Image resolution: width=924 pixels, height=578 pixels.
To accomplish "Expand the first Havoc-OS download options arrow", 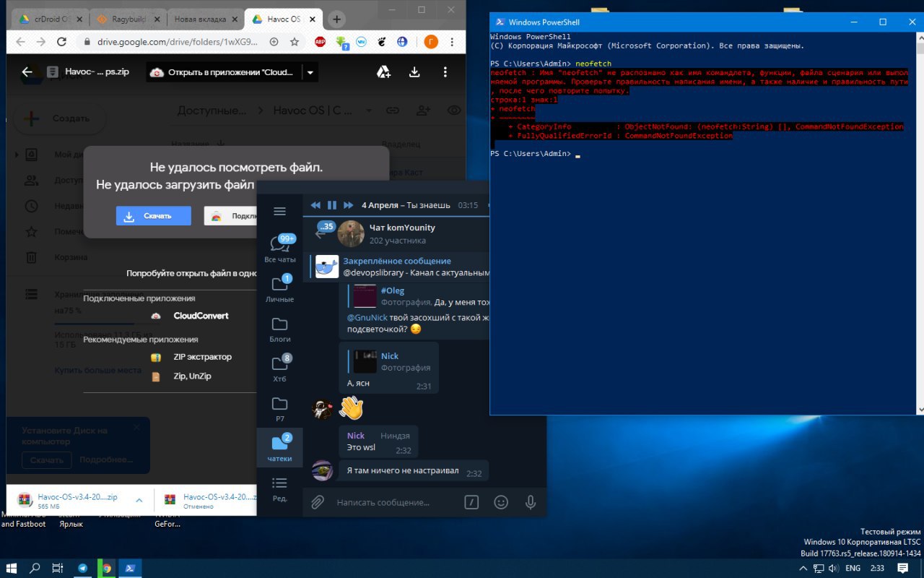I will pos(139,500).
